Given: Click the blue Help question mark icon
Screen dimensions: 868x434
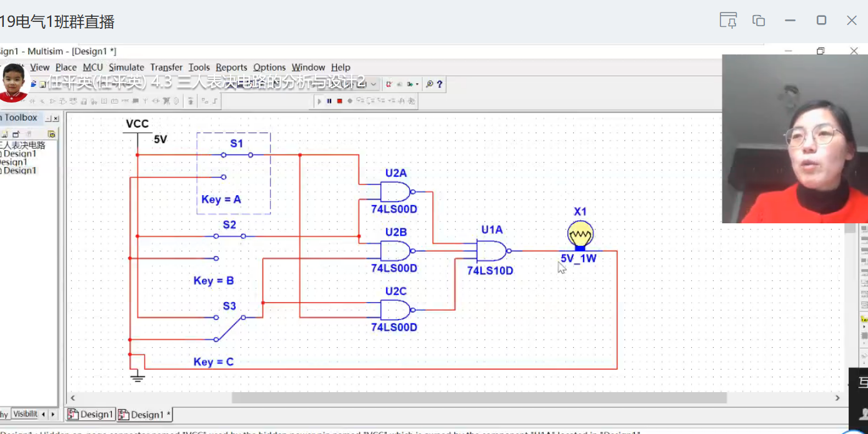Looking at the screenshot, I should pos(440,84).
